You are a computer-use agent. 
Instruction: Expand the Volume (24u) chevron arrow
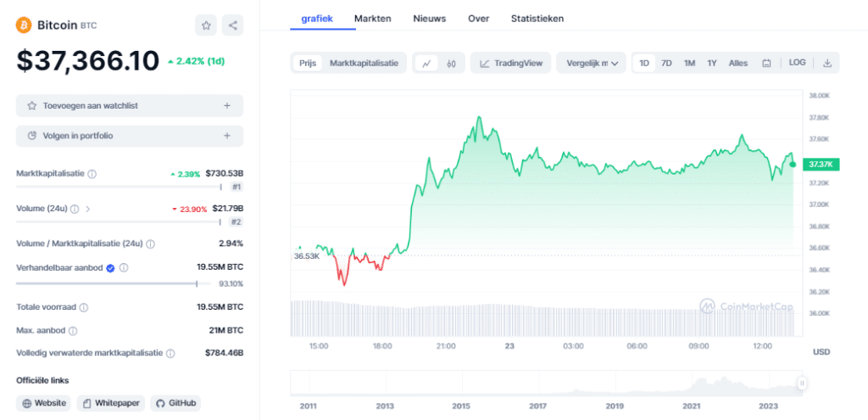pyautogui.click(x=87, y=209)
